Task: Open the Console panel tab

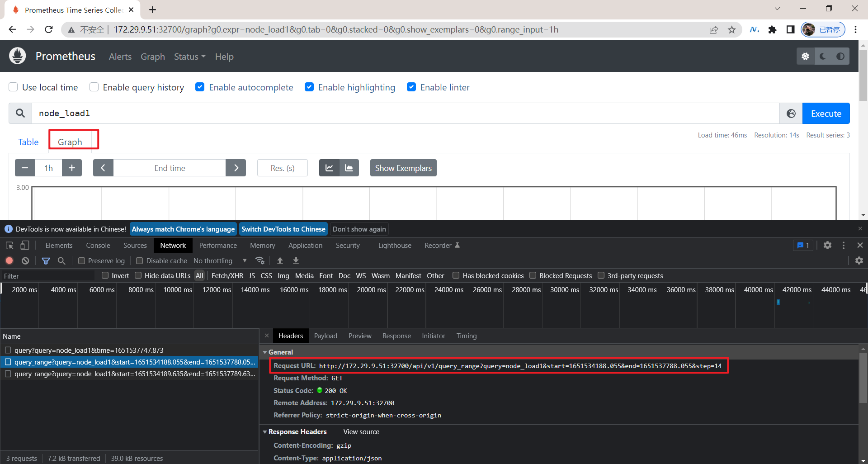Action: point(98,245)
